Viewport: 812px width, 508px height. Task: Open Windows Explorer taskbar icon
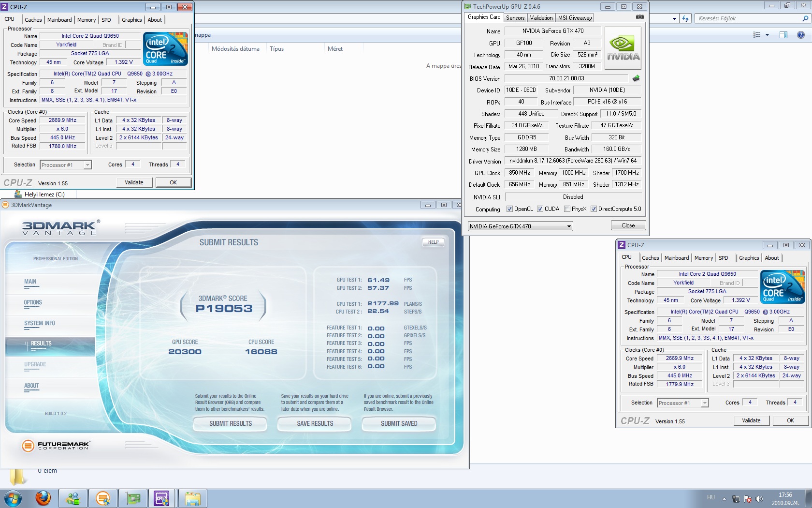(193, 498)
